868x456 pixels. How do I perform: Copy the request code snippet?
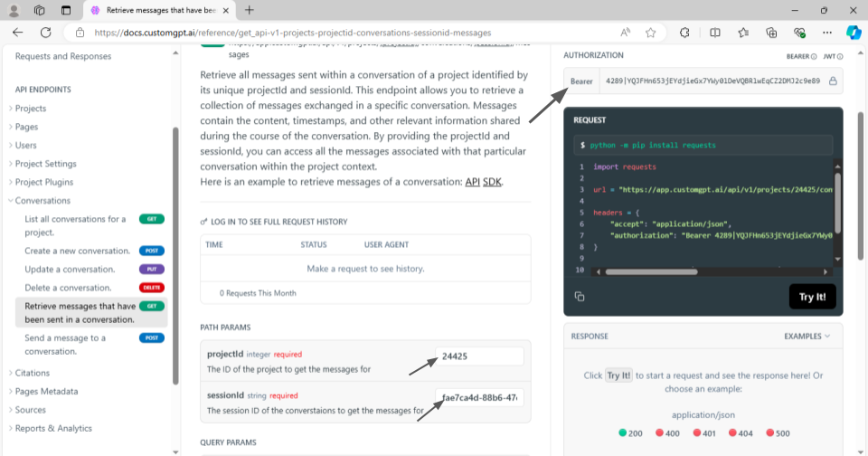[580, 297]
